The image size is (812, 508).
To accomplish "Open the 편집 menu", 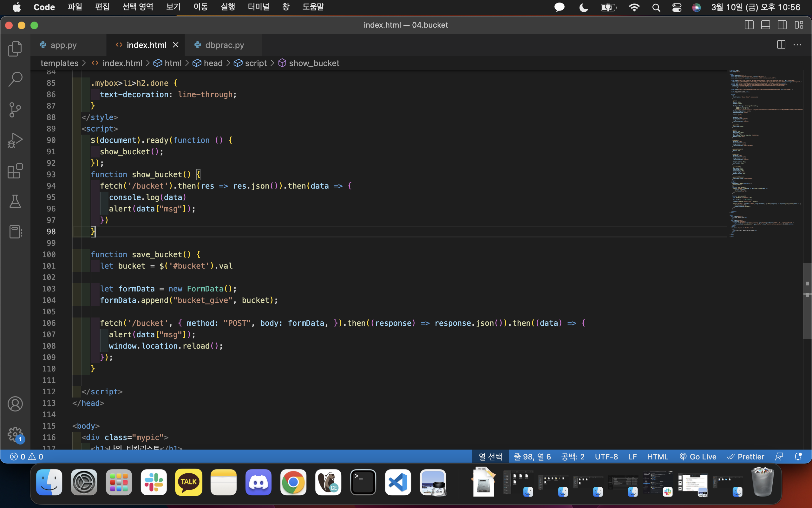I will coord(102,7).
